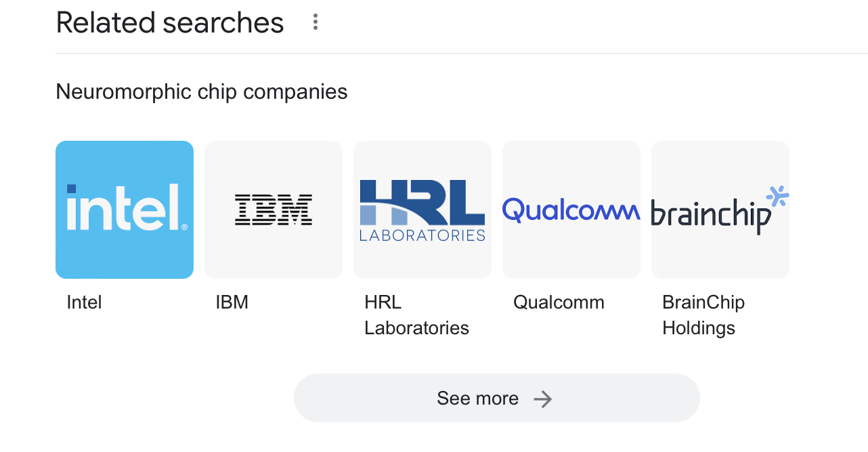Click the "Related searches" heading text
The height and width of the screenshot is (452, 868).
170,23
